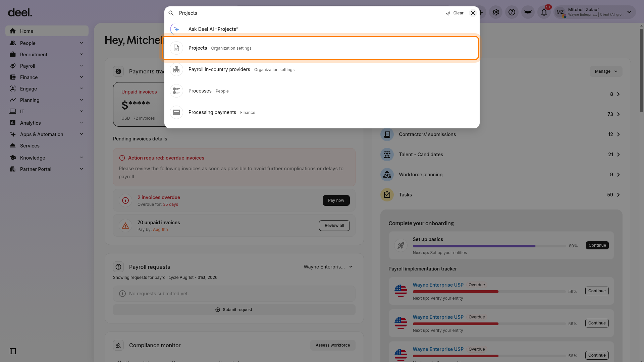Click the Finance wallet icon
The width and height of the screenshot is (644, 362).
pos(13,77)
